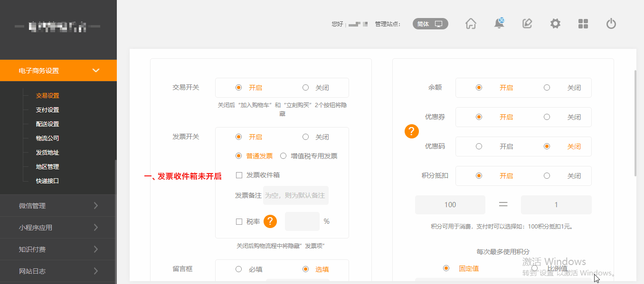
Task: Expand the 微信管理 sidebar menu
Action: (58, 206)
